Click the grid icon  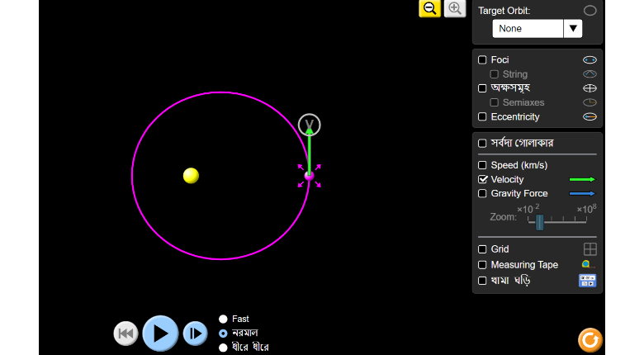point(590,248)
